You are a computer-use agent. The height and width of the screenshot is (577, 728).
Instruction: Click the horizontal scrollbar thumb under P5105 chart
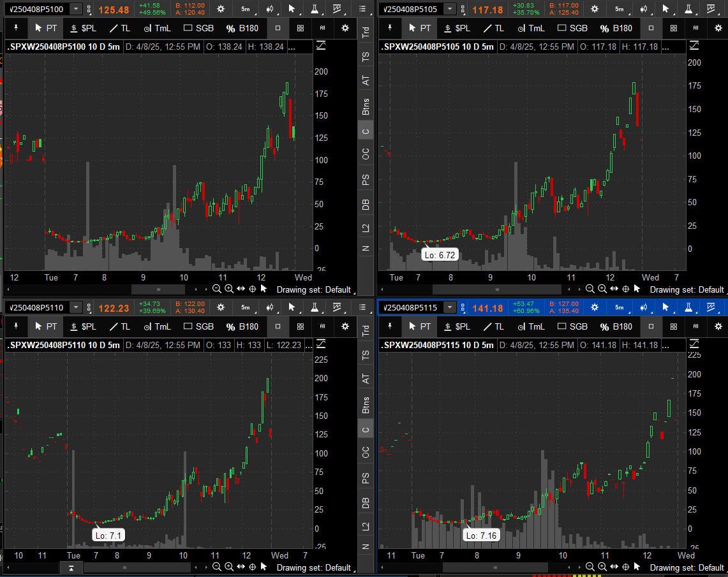click(x=497, y=289)
